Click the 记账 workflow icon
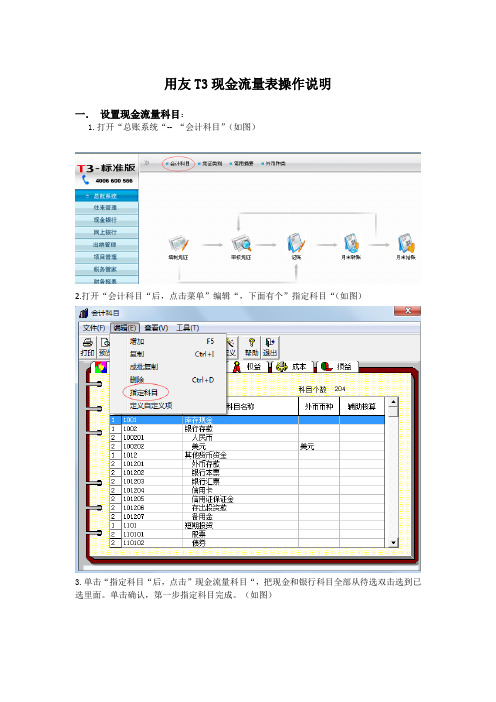The width and height of the screenshot is (496, 702). click(296, 243)
